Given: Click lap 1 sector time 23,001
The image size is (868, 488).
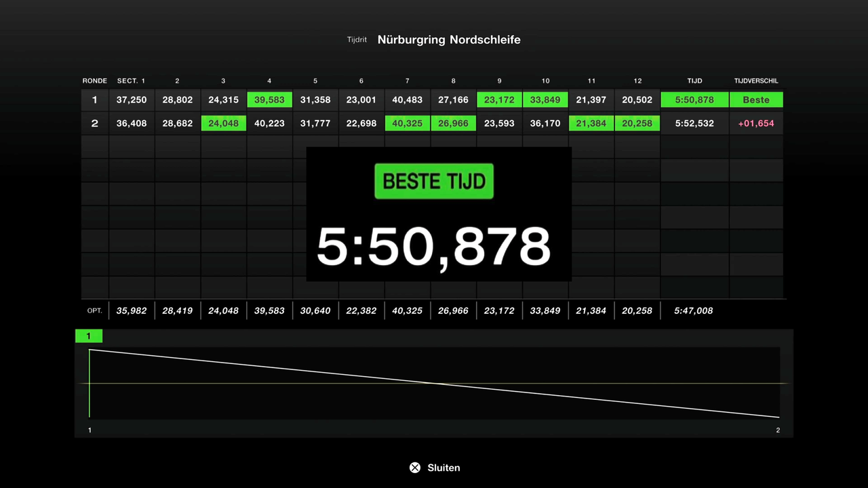Looking at the screenshot, I should pos(361,100).
